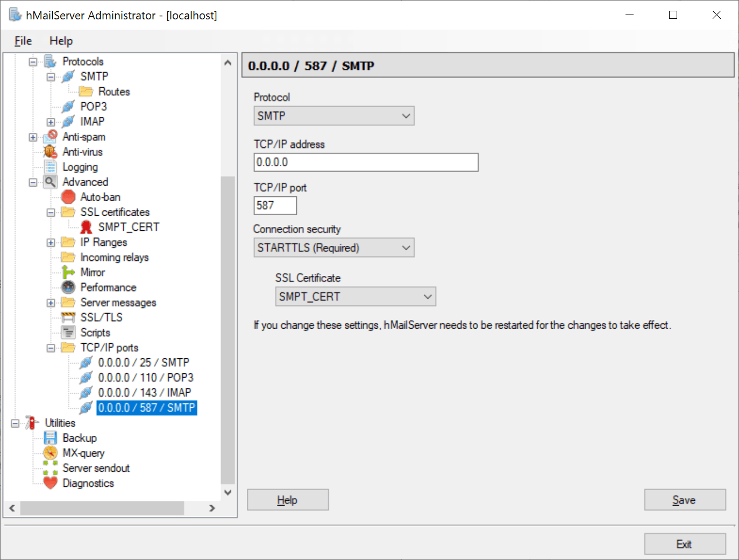Click the Performance gauge icon
This screenshot has width=739, height=560.
(68, 287)
